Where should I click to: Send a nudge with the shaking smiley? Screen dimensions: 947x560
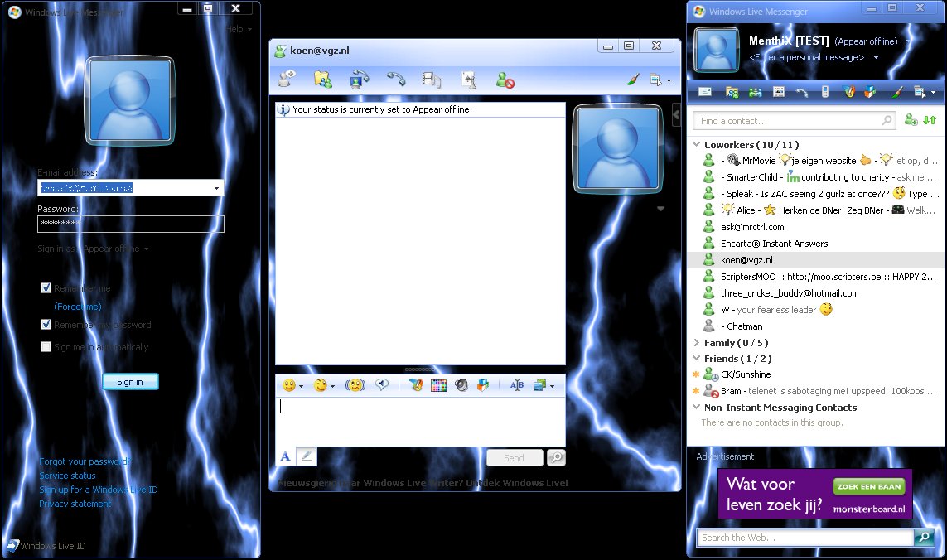(355, 385)
